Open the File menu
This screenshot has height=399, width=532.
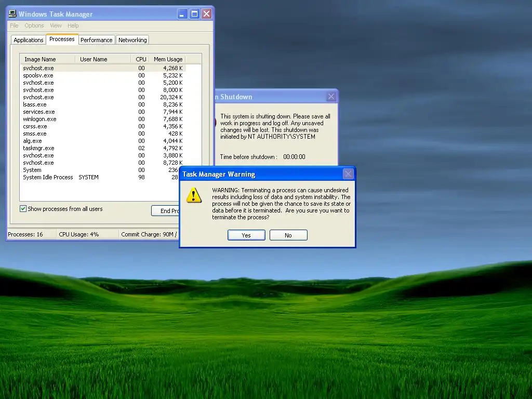(x=14, y=25)
